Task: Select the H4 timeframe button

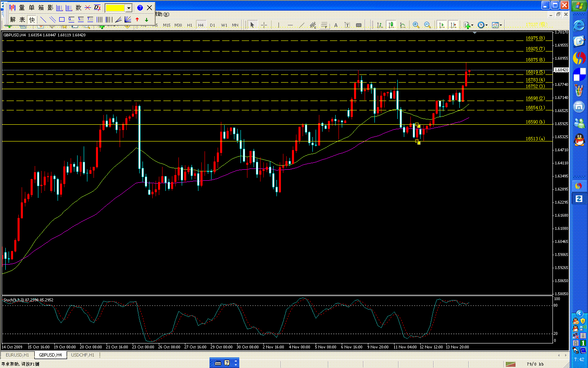Action: (x=201, y=25)
